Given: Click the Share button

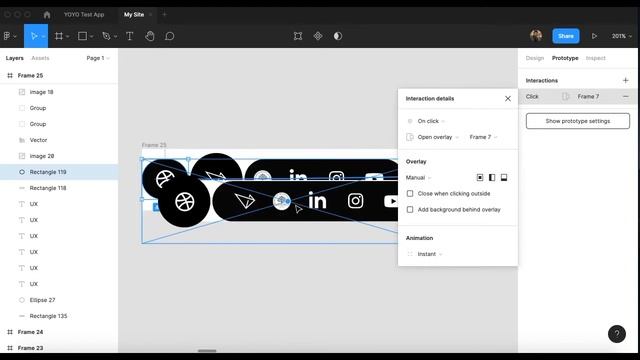Looking at the screenshot, I should [566, 36].
